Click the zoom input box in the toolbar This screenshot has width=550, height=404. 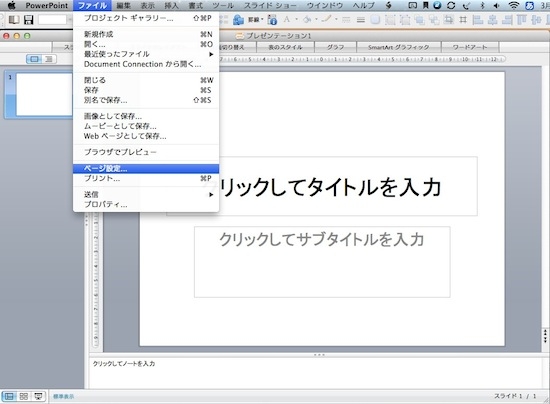pyautogui.click(x=52, y=20)
